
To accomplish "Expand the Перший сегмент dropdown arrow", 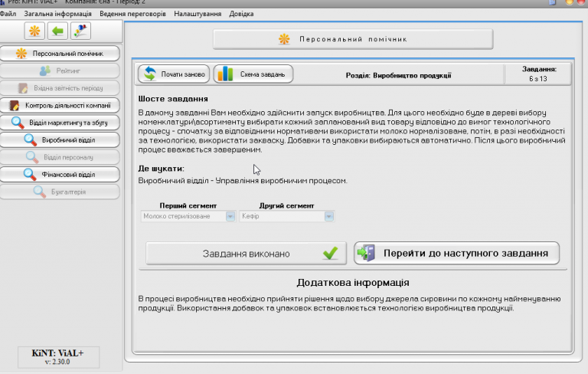I will tap(230, 216).
